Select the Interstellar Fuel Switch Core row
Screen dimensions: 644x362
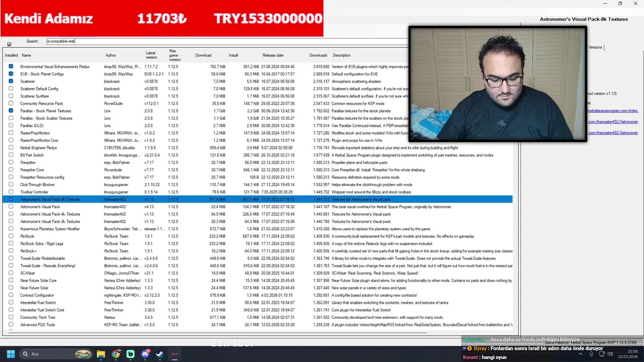point(258,310)
